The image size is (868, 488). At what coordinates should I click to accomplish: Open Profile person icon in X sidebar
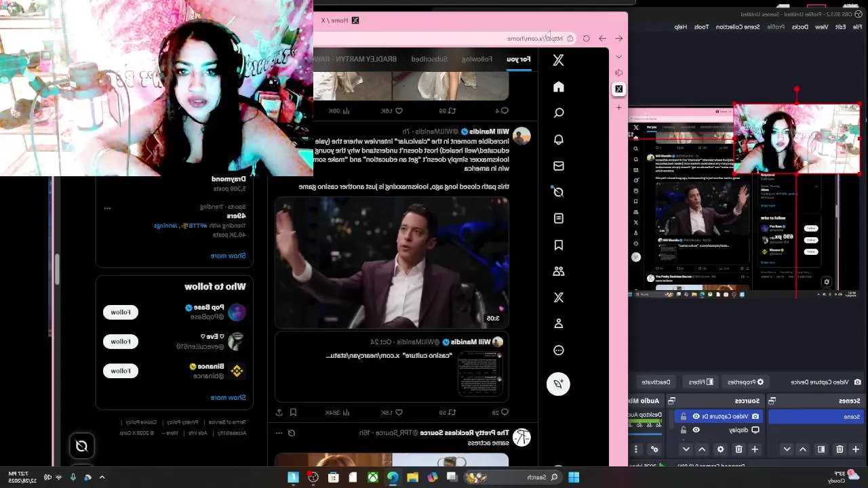pos(558,324)
